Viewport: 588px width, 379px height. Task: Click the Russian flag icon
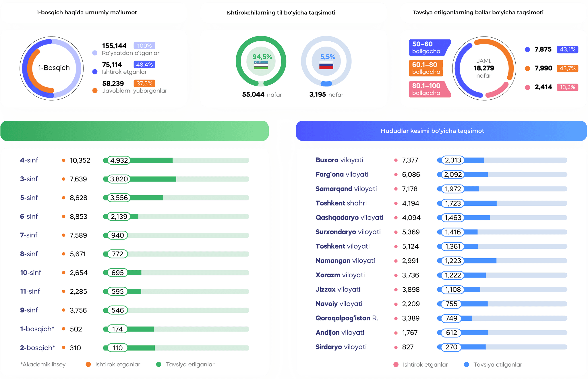[326, 65]
